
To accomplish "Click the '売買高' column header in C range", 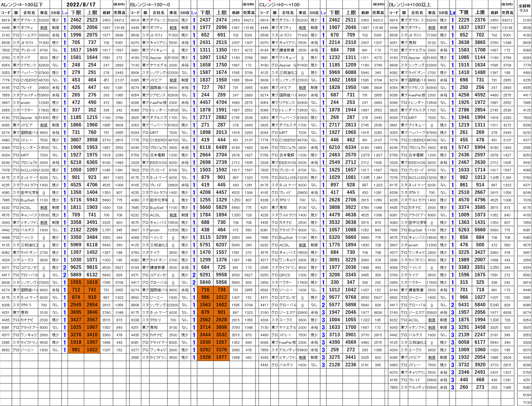I will point(378,13).
